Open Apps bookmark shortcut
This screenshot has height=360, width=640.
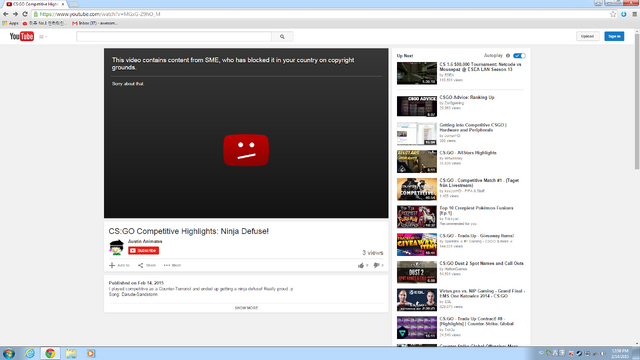click(11, 23)
